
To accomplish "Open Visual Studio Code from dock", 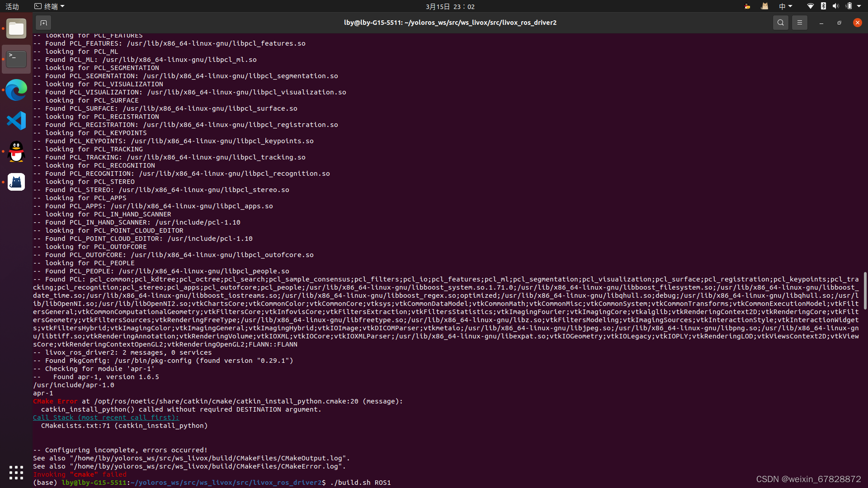I will coord(16,121).
